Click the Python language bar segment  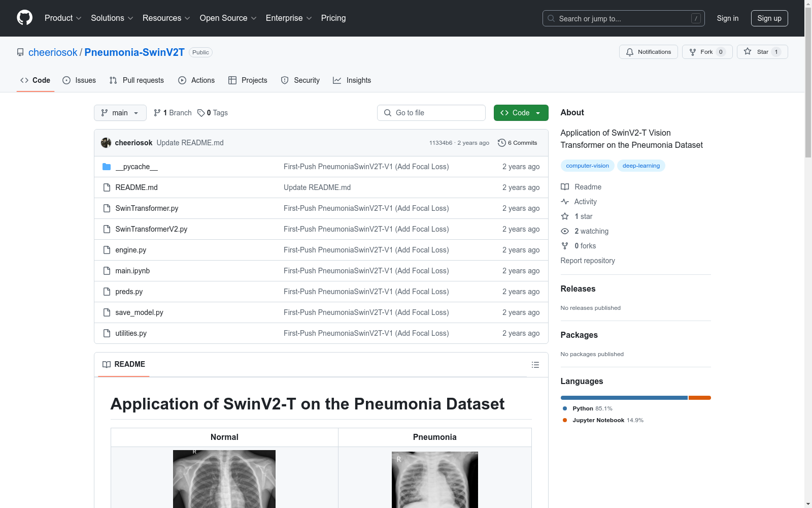tap(624, 398)
